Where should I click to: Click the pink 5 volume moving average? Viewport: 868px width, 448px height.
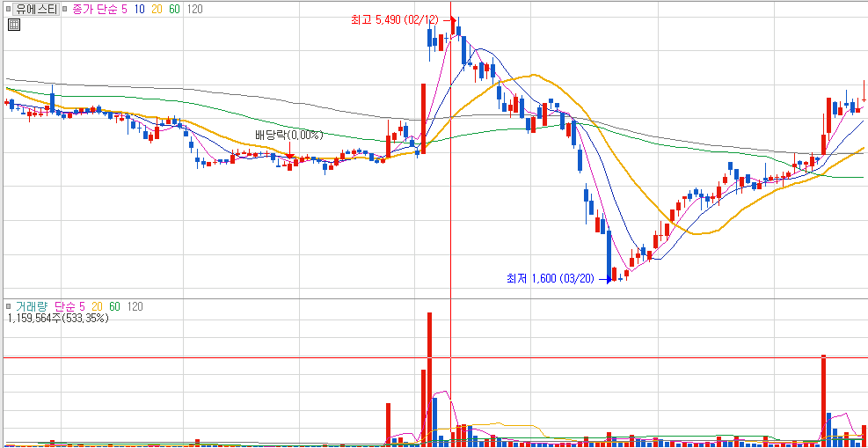[83, 306]
